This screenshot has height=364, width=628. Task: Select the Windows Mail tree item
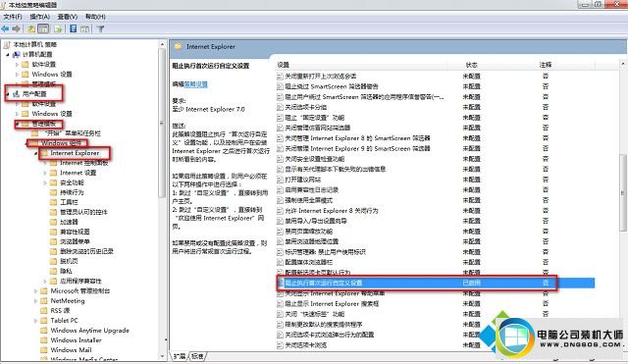tap(71, 350)
